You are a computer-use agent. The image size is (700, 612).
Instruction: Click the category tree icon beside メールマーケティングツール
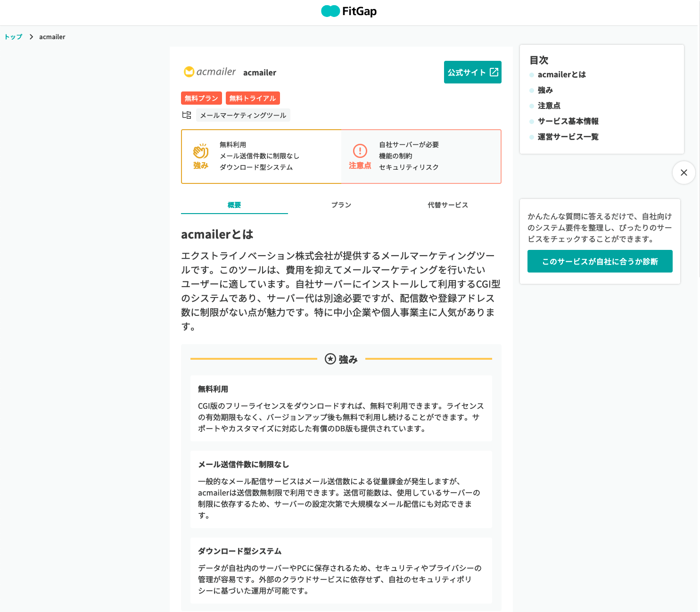[187, 115]
